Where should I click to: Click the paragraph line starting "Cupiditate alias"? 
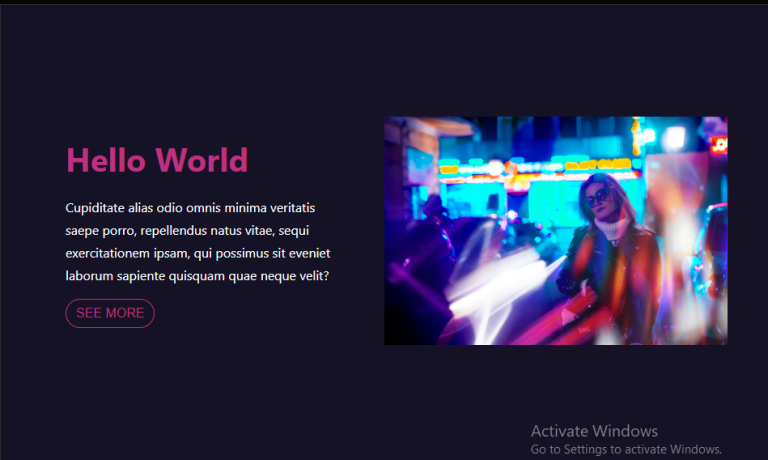[x=190, y=208]
